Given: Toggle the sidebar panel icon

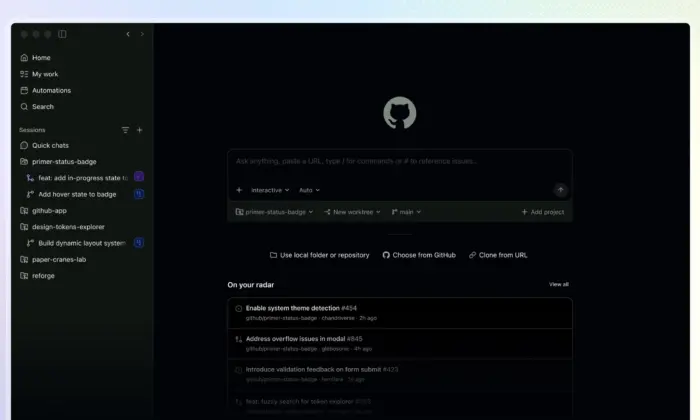Looking at the screenshot, I should [x=62, y=34].
